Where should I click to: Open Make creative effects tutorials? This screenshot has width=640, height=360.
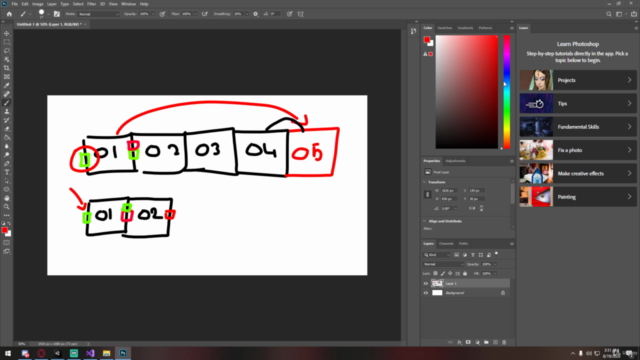(x=578, y=173)
